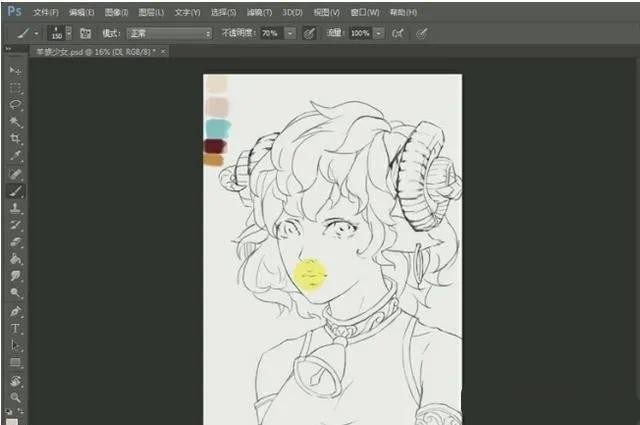Open the 文件(F) menu
640x425 pixels.
click(46, 12)
